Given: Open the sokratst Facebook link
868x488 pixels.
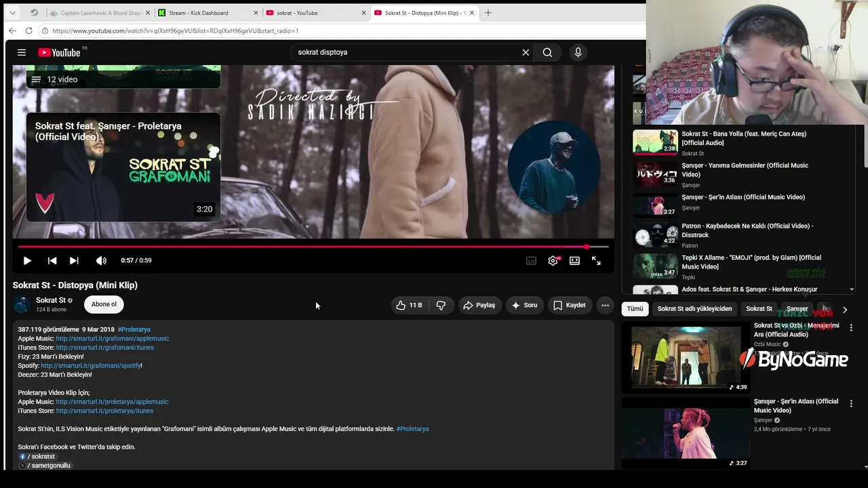Looking at the screenshot, I should (x=37, y=457).
